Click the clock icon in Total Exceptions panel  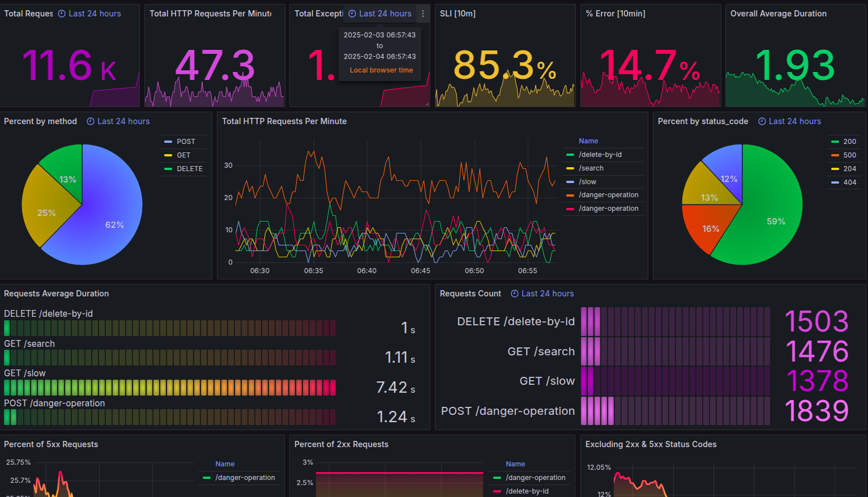pos(352,14)
